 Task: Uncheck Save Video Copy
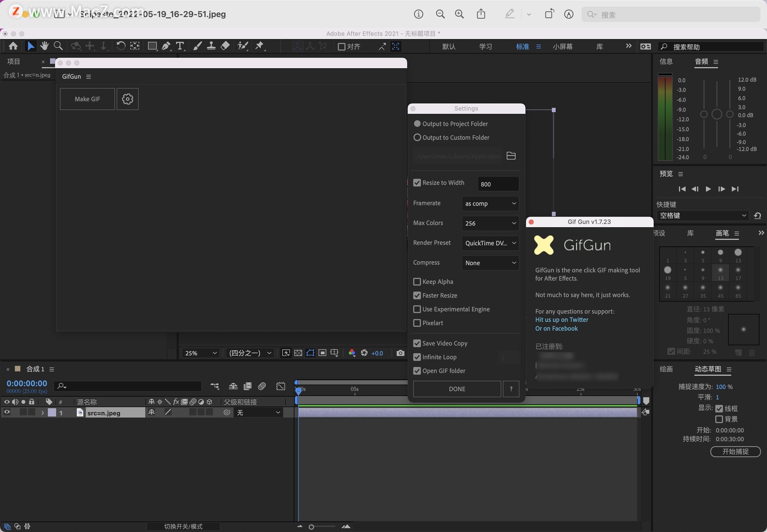tap(417, 343)
